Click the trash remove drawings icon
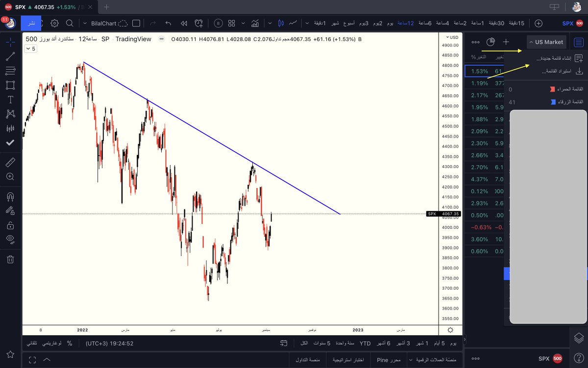Viewport: 588px width, 368px height. point(10,259)
